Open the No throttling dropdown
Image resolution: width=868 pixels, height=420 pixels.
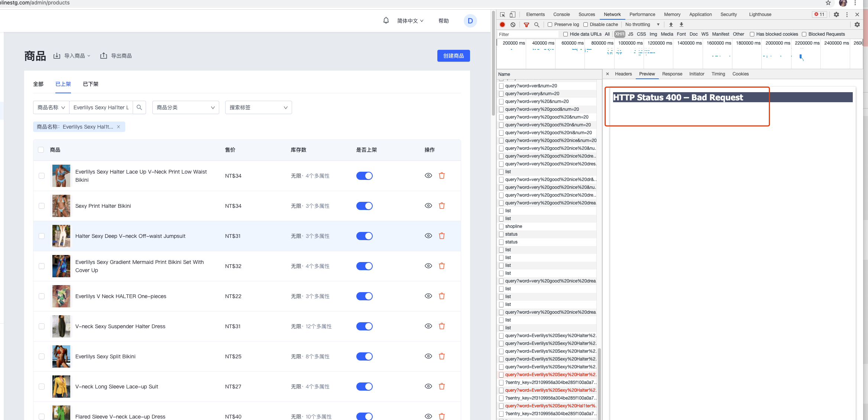[x=642, y=25]
